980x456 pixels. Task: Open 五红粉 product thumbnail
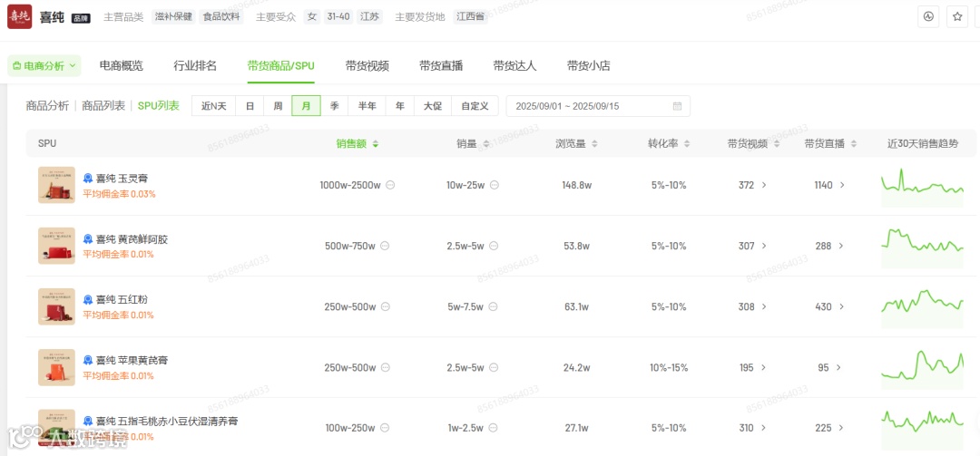coord(56,306)
